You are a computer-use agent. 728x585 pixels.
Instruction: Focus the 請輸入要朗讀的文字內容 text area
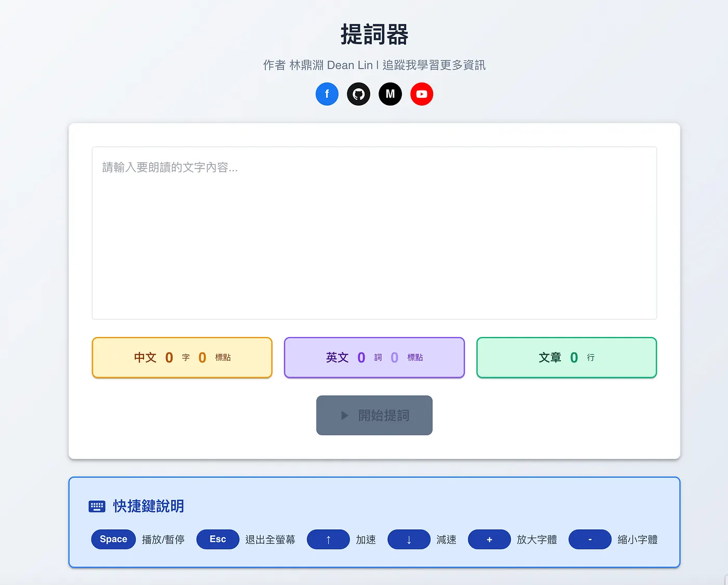click(x=374, y=233)
